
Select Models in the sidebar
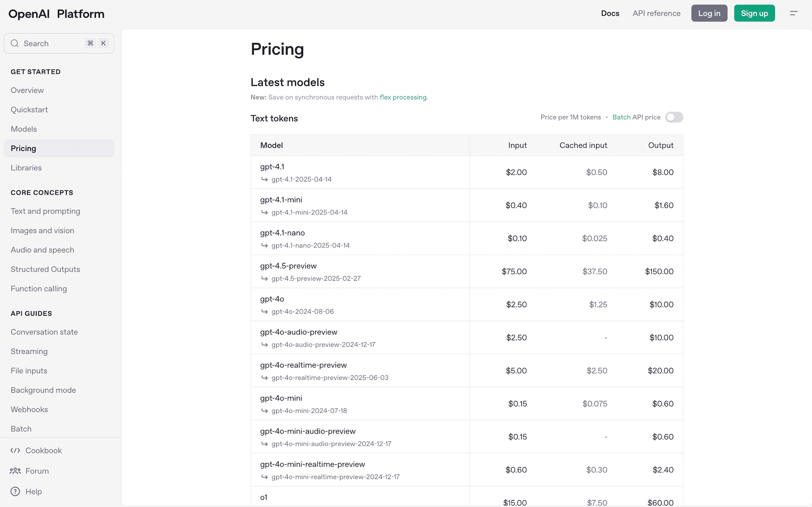click(24, 129)
